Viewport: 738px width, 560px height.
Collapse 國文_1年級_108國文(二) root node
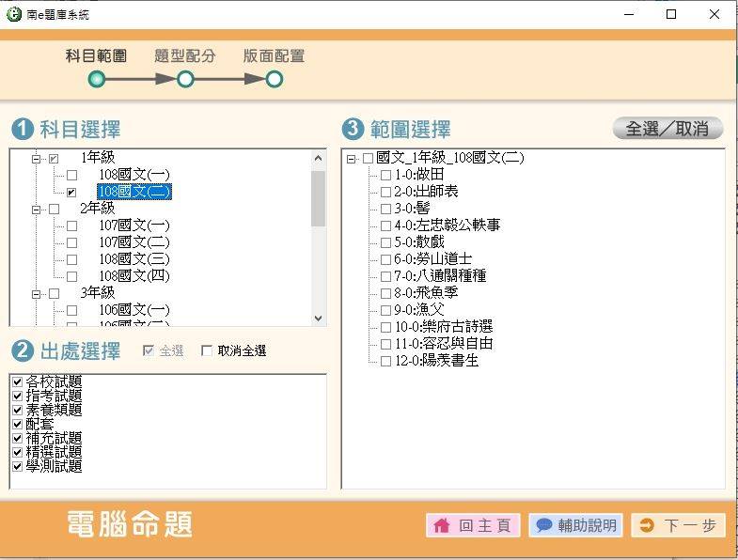point(351,159)
